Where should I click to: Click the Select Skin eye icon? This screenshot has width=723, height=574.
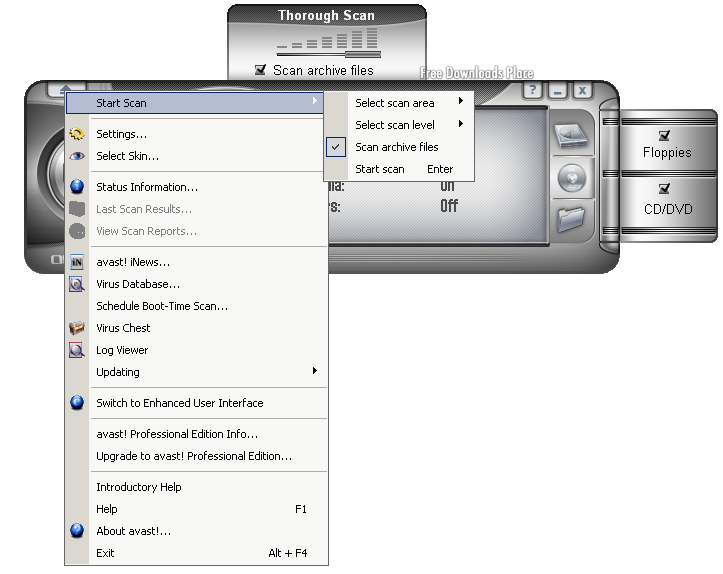77,156
